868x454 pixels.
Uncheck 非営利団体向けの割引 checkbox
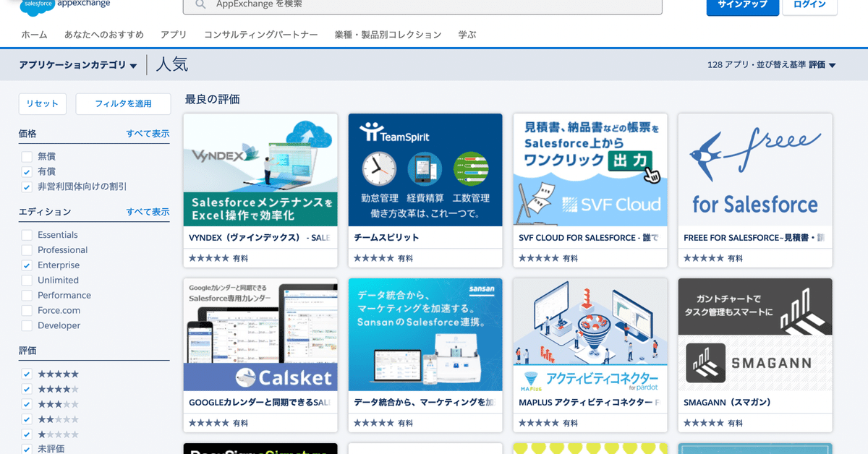click(x=27, y=187)
